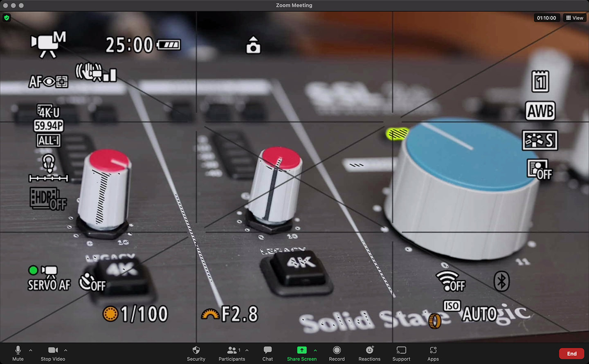Open the Zoom Apps panel

pyautogui.click(x=433, y=353)
